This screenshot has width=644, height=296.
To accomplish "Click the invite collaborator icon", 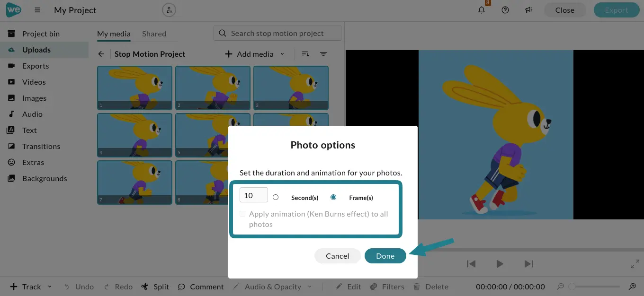I will coord(169,10).
